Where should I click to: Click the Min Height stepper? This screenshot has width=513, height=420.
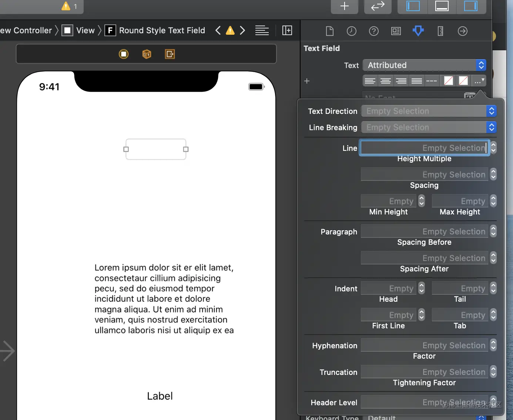pos(422,201)
